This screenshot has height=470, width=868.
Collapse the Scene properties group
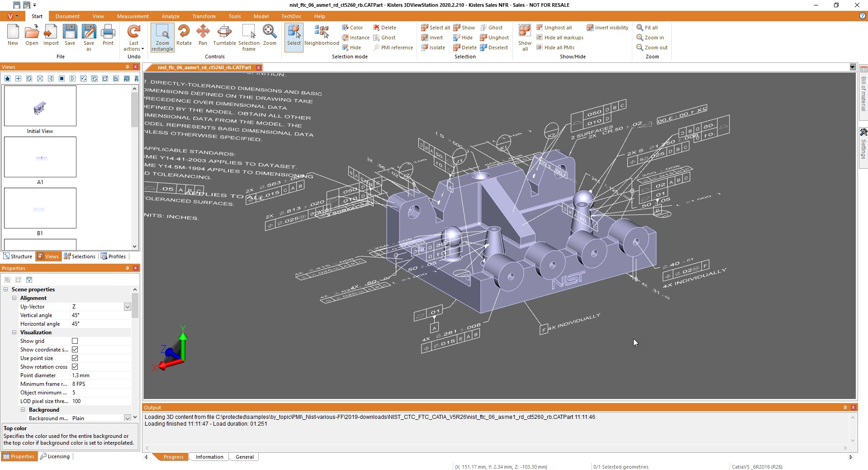[x=6, y=290]
